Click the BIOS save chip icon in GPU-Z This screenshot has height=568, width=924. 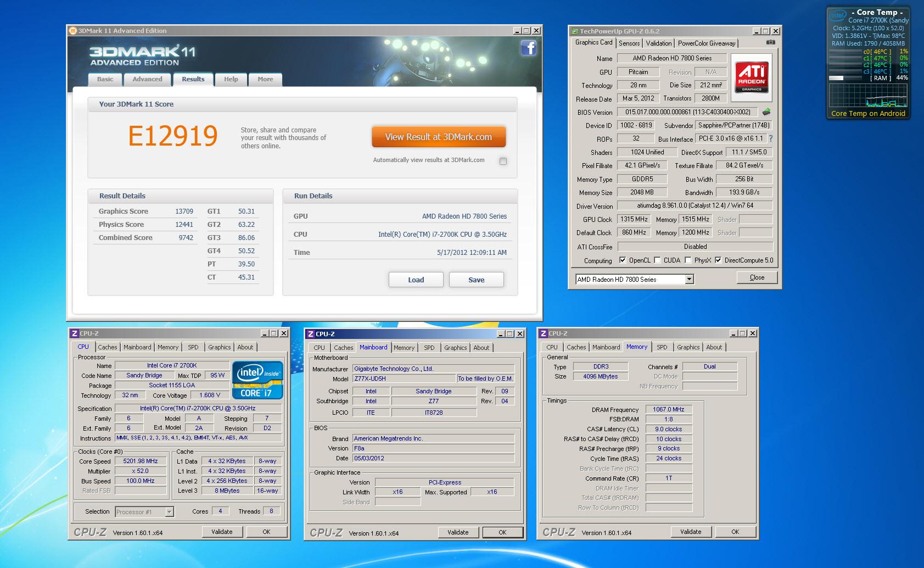pos(766,112)
